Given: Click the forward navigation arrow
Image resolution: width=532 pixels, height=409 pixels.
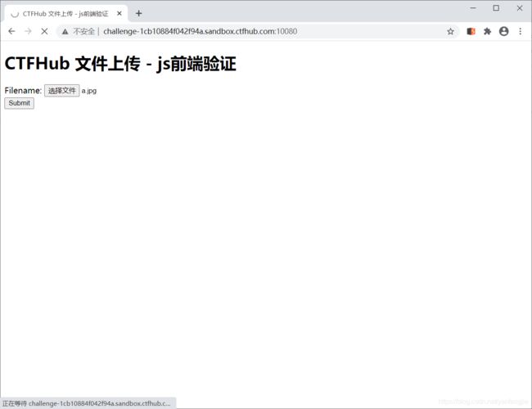Looking at the screenshot, I should [28, 32].
